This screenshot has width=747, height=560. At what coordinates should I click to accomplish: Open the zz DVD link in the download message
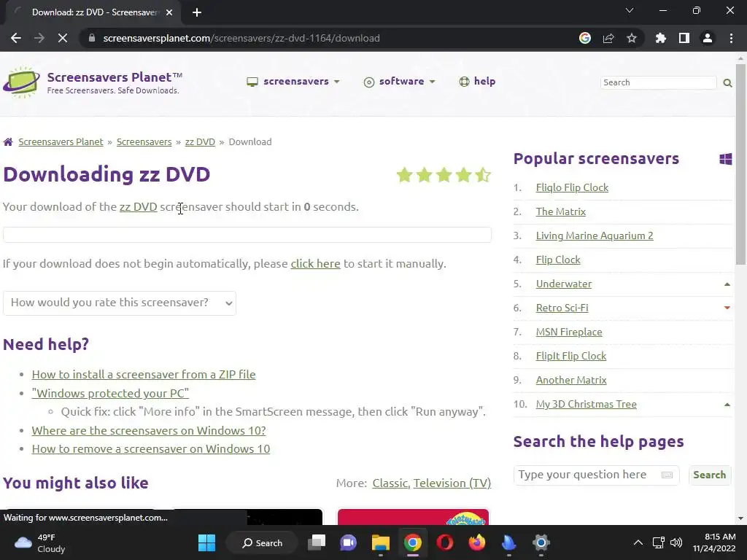(138, 206)
